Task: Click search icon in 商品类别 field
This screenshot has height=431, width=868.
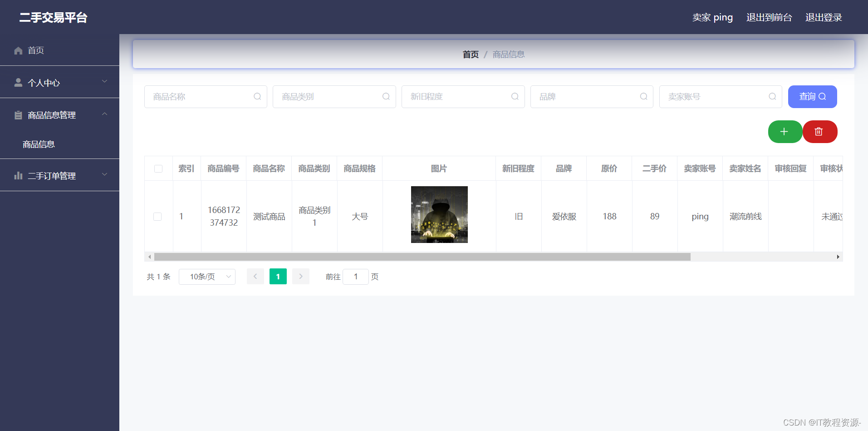Action: pyautogui.click(x=386, y=96)
